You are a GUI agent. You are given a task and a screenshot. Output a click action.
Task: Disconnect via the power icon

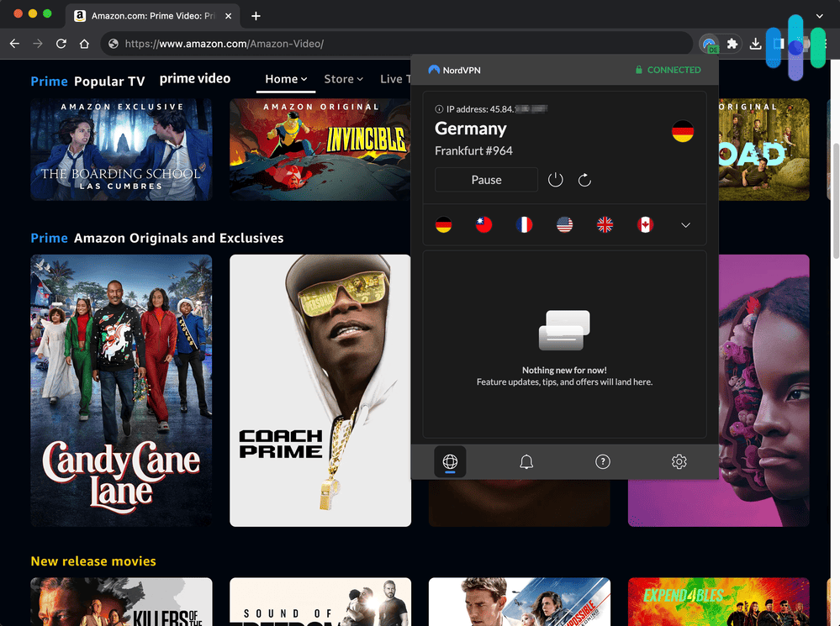(x=555, y=179)
